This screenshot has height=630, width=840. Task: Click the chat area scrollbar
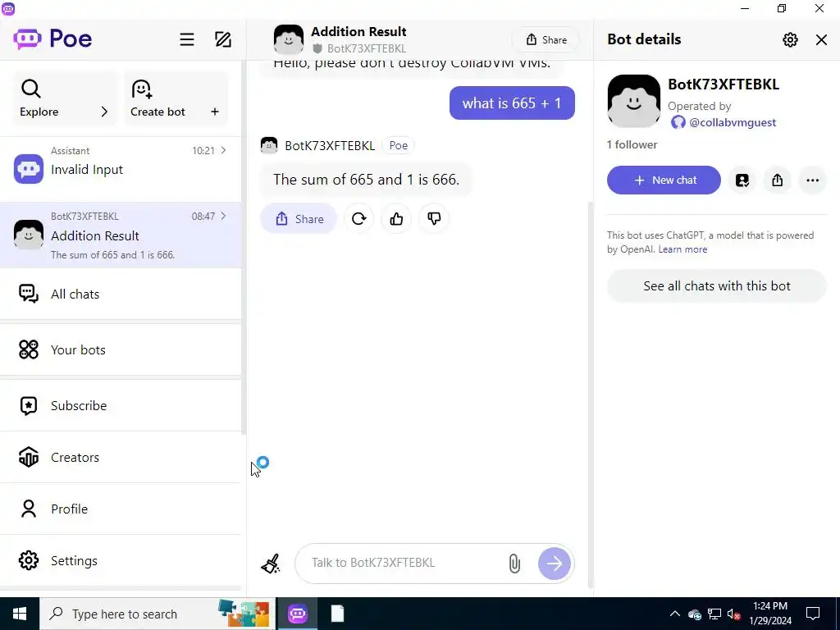(591, 395)
